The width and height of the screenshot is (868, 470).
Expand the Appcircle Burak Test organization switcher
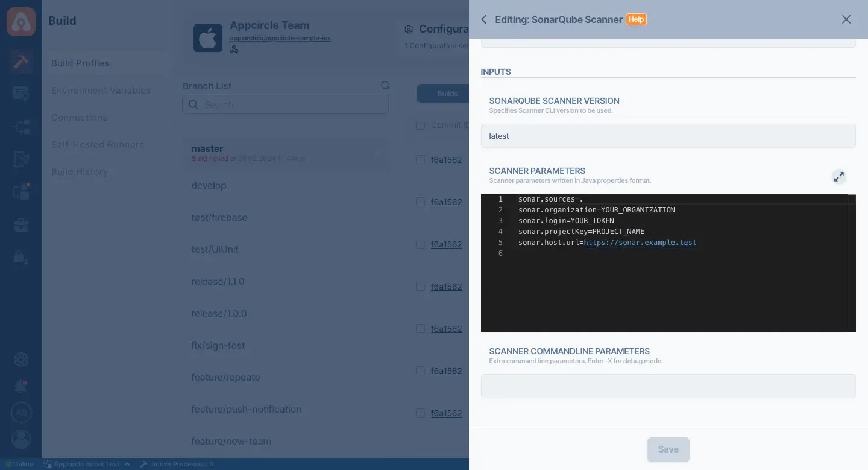pos(87,464)
